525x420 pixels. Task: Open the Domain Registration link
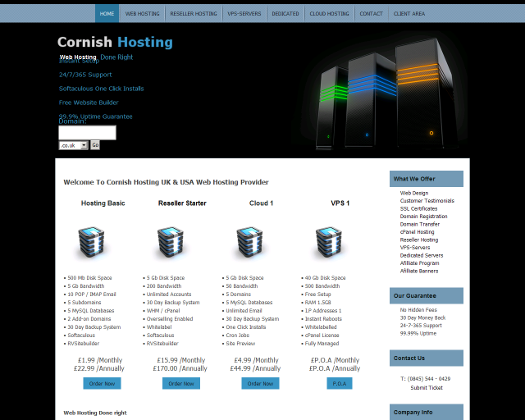(x=423, y=217)
